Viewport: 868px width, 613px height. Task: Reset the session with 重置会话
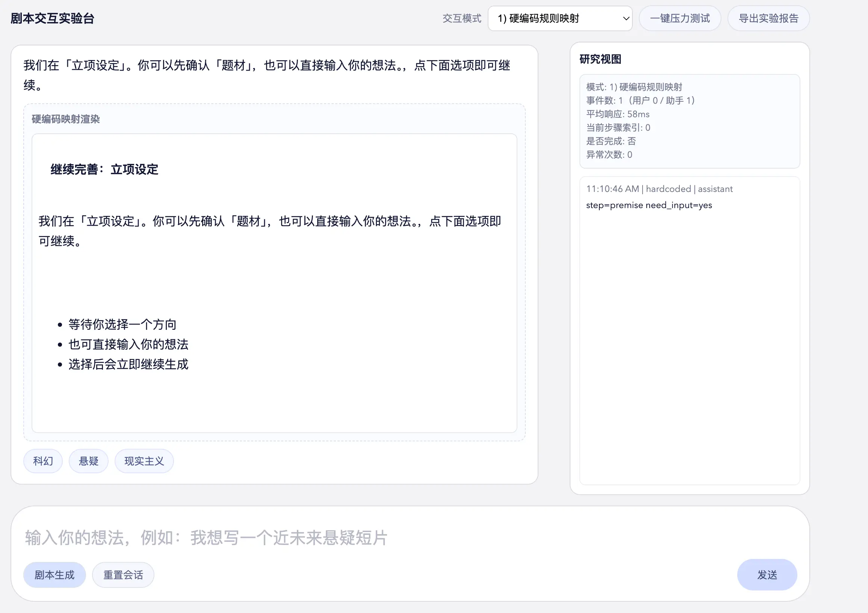pyautogui.click(x=122, y=574)
